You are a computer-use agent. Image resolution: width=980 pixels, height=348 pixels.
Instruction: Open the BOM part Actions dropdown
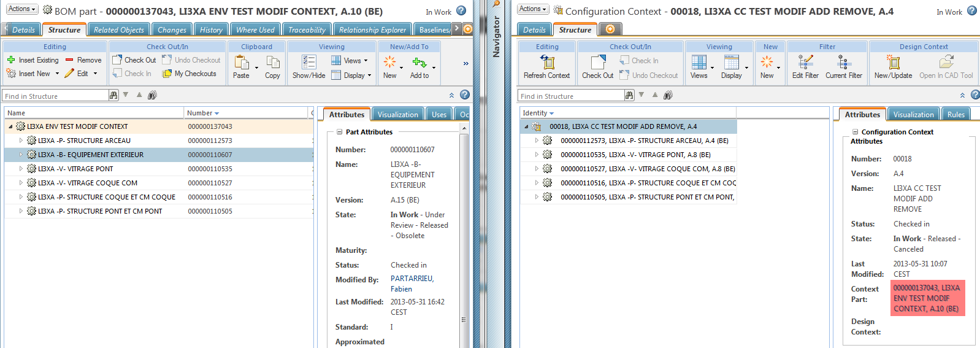click(22, 9)
